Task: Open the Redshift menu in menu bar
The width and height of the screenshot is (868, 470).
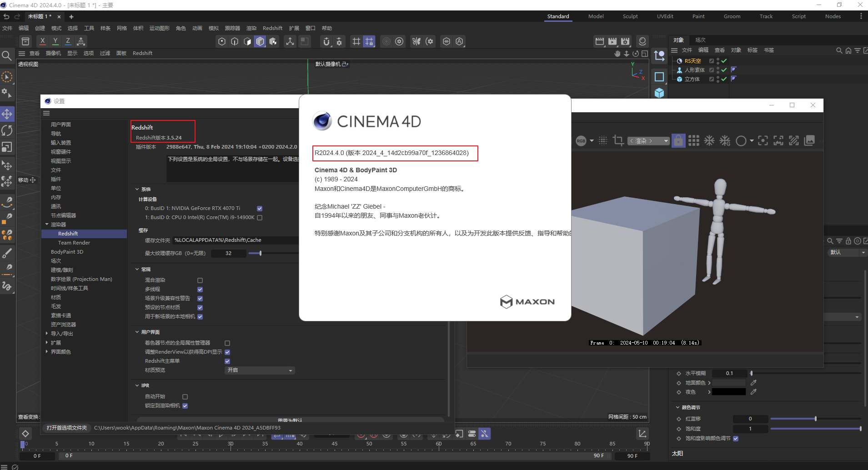Action: [272, 28]
